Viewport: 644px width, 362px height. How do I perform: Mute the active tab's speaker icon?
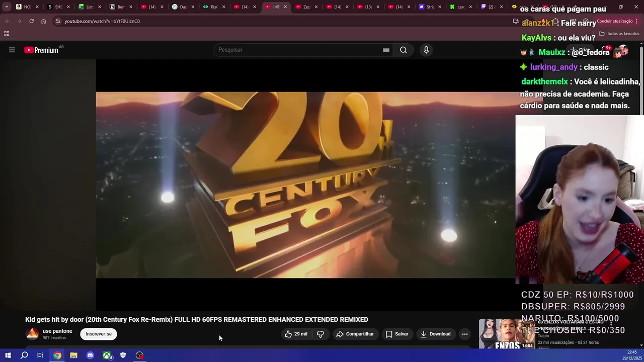(x=277, y=7)
